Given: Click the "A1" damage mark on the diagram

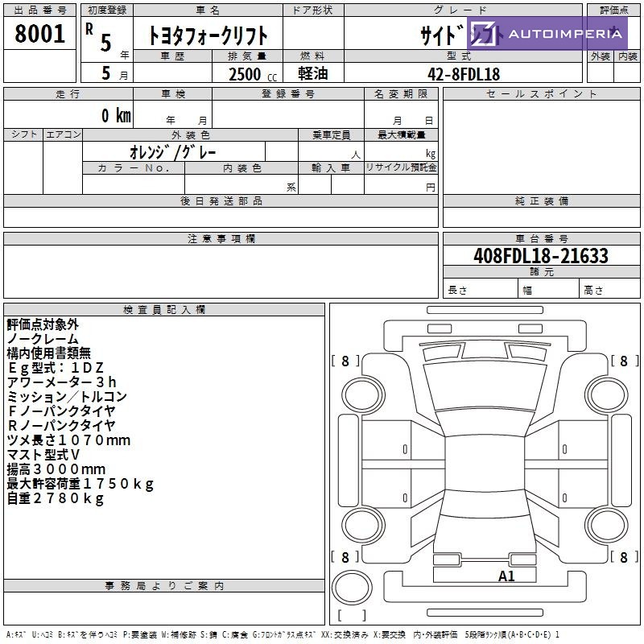Looking at the screenshot, I should coord(506,576).
